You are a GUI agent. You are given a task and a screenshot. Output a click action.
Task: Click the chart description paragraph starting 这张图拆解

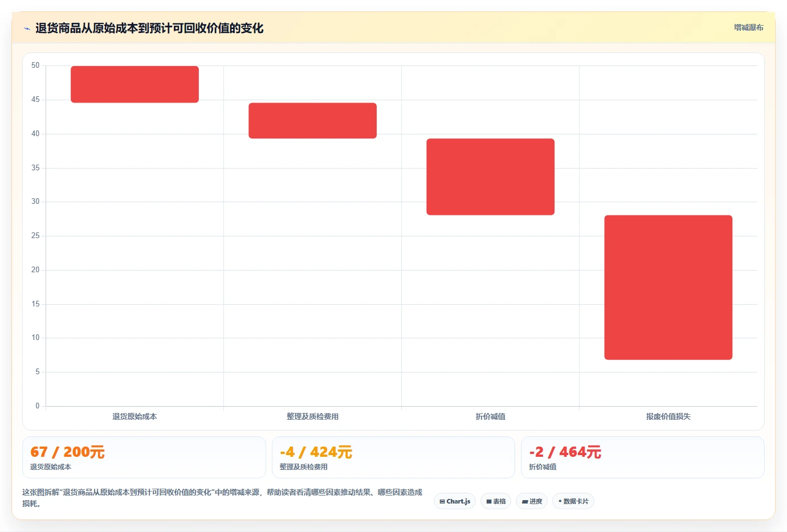[x=222, y=498]
